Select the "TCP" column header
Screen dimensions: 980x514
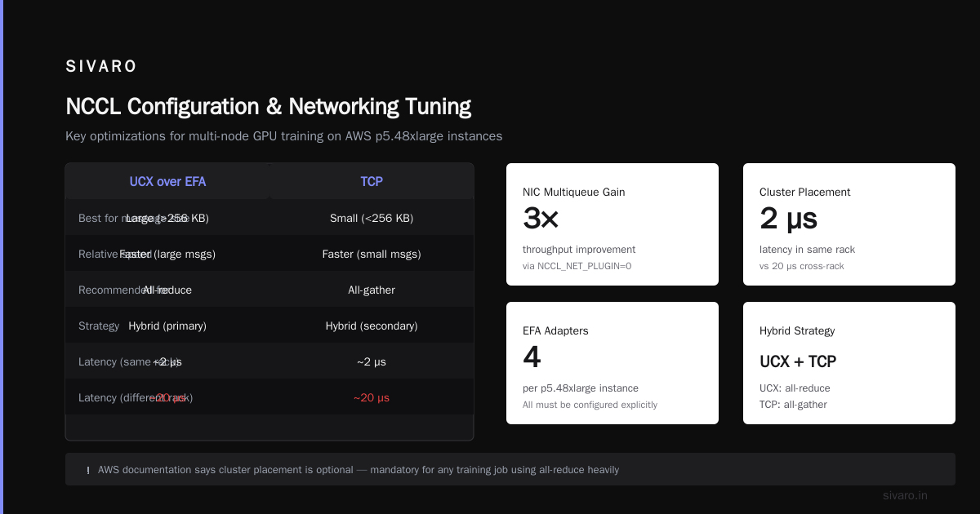click(372, 181)
